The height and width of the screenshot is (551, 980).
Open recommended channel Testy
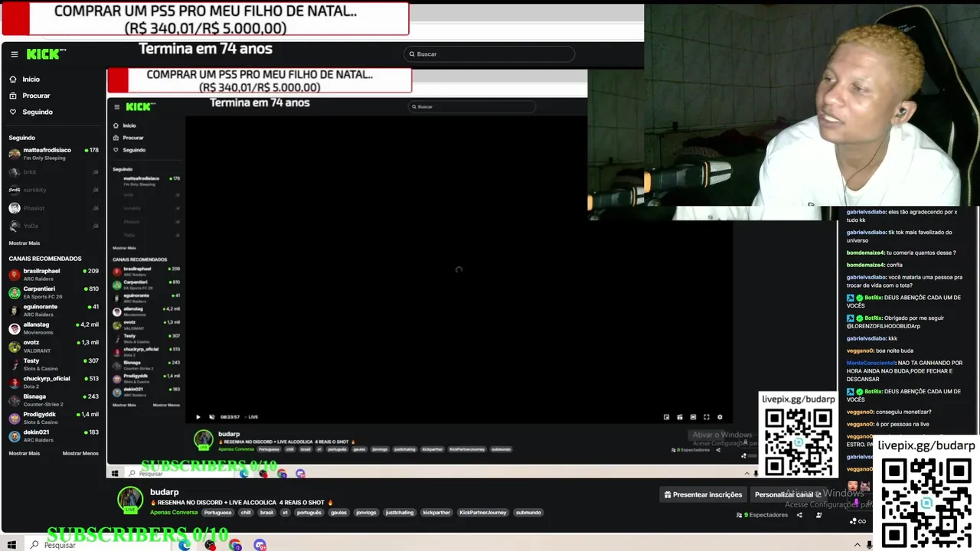coord(54,364)
